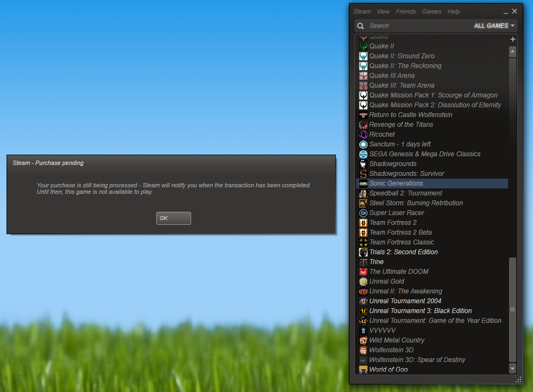Click the scrollbar up arrow
Viewport: 533px width, 392px height.
click(513, 52)
